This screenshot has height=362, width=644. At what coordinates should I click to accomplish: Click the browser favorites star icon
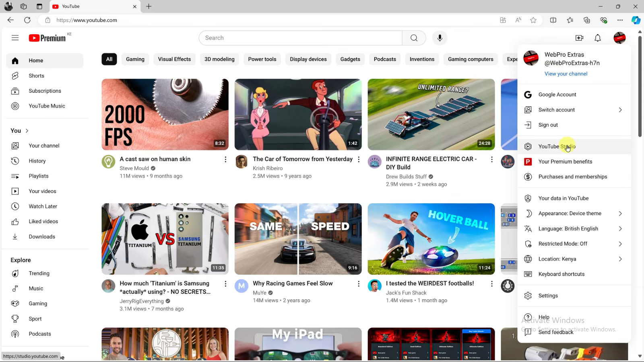(x=533, y=20)
